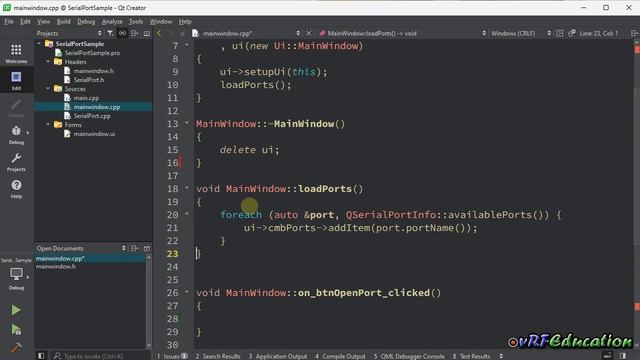Screen dimensions: 640x360
Task: Show the Compile Output pane
Action: [x=340, y=356]
